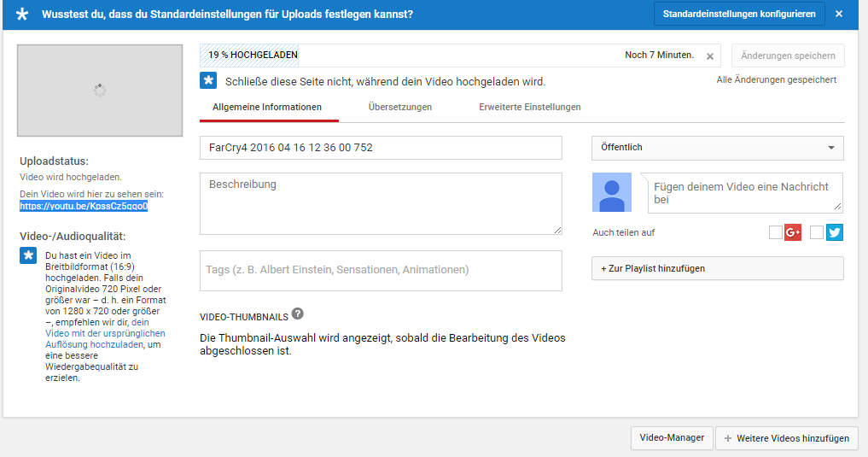Image resolution: width=868 pixels, height=457 pixels.
Task: Click the 'VIDEO-THUMBNAILS' label
Action: pyautogui.click(x=244, y=317)
